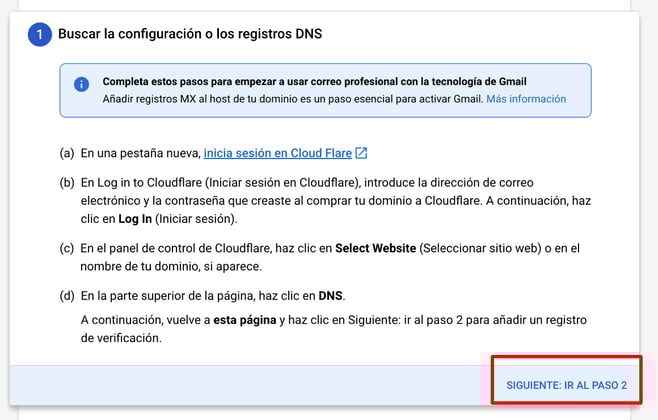Click the step (a) label
658x420 pixels.
pos(68,153)
